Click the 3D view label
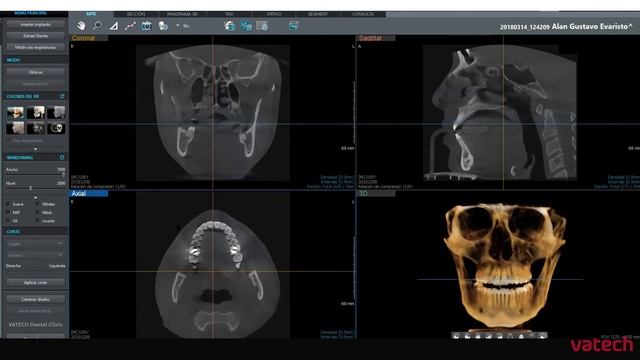 tap(363, 193)
